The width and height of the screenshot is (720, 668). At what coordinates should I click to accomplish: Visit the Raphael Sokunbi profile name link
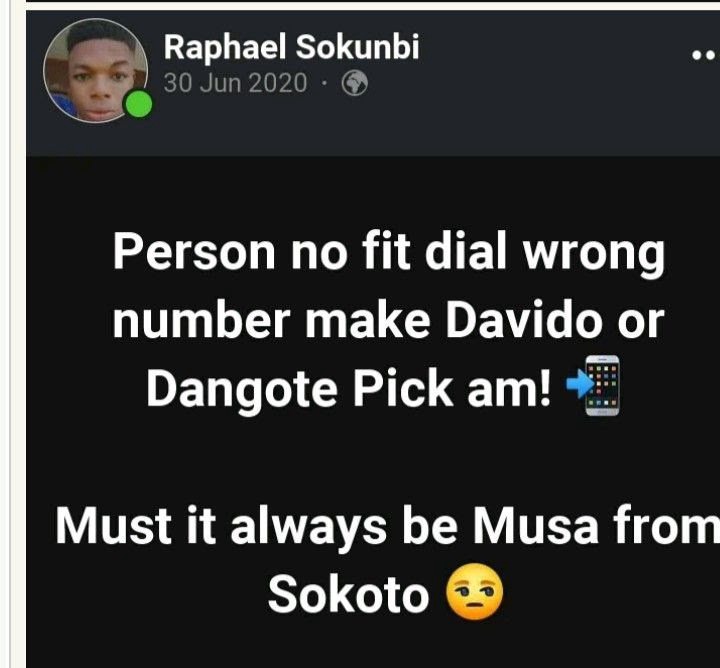pyautogui.click(x=292, y=47)
